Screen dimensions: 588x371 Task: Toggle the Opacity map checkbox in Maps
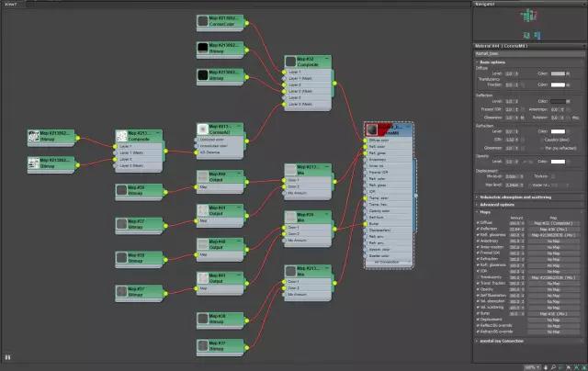tap(478, 289)
